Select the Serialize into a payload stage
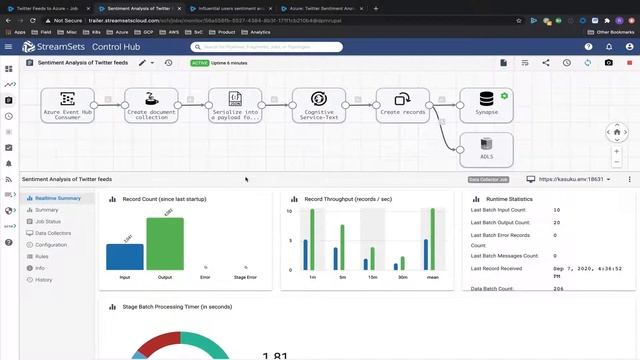Image resolution: width=640 pixels, height=360 pixels. pyautogui.click(x=235, y=105)
